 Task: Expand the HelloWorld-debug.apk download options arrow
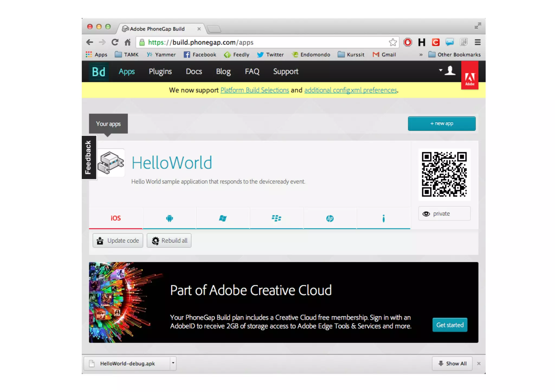[173, 363]
